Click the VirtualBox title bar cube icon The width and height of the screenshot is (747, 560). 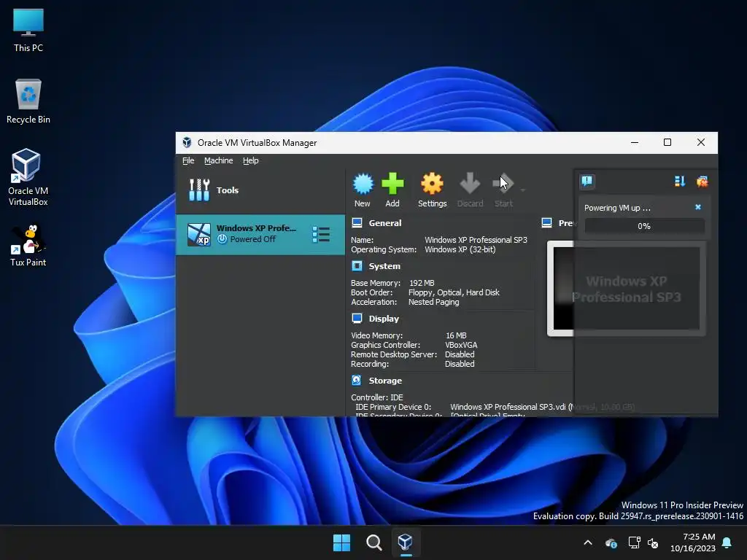pos(187,142)
